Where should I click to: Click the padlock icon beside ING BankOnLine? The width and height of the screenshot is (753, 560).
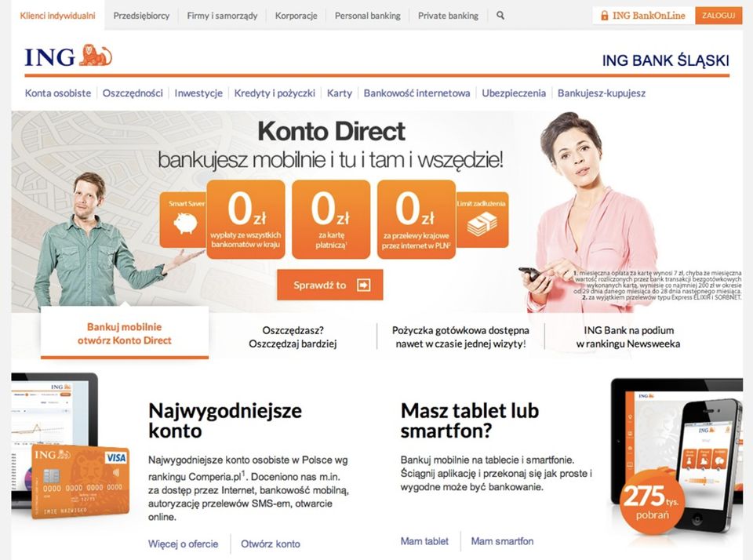coord(604,16)
